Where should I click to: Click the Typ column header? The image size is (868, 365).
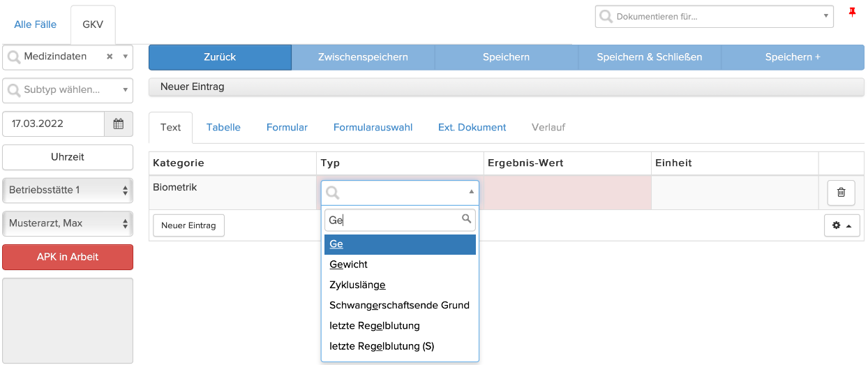point(400,163)
